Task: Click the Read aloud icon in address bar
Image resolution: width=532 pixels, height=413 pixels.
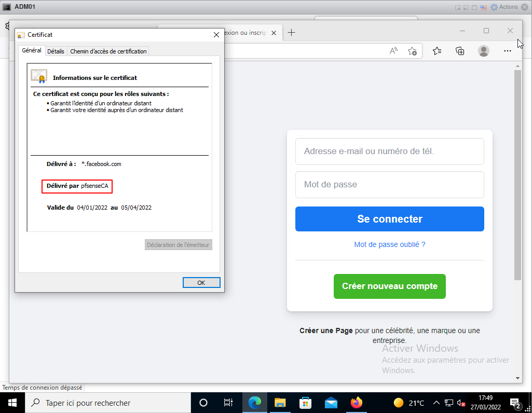Action: coord(393,50)
